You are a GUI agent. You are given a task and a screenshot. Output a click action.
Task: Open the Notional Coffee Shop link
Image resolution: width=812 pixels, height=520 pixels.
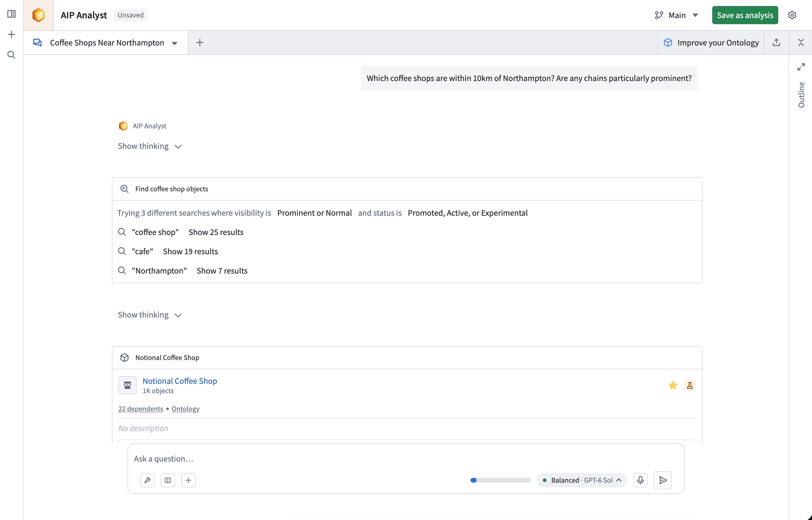[x=180, y=381]
